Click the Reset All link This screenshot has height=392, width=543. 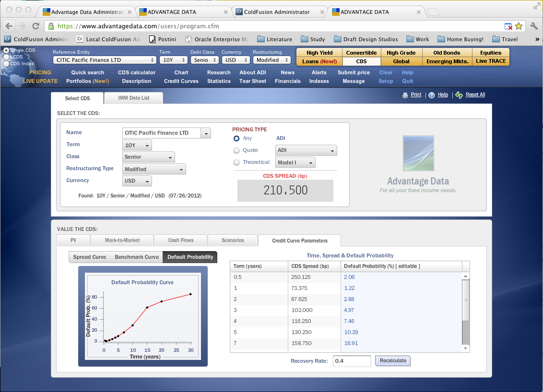tap(475, 94)
